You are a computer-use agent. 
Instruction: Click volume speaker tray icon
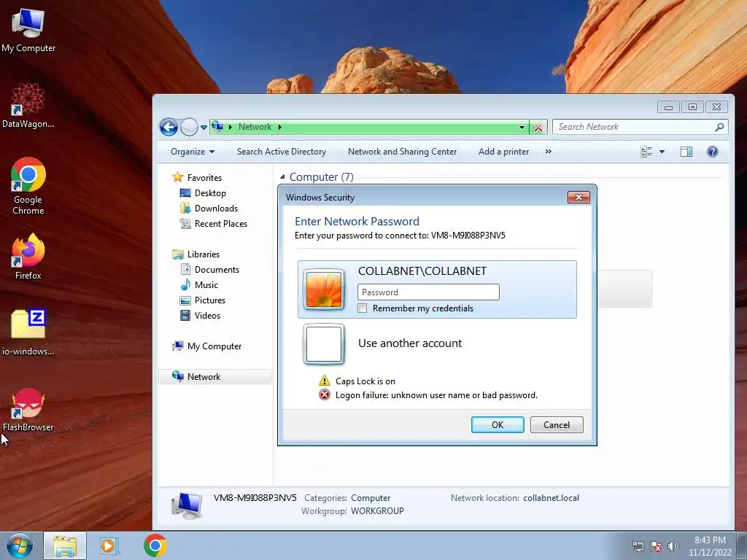pos(673,546)
